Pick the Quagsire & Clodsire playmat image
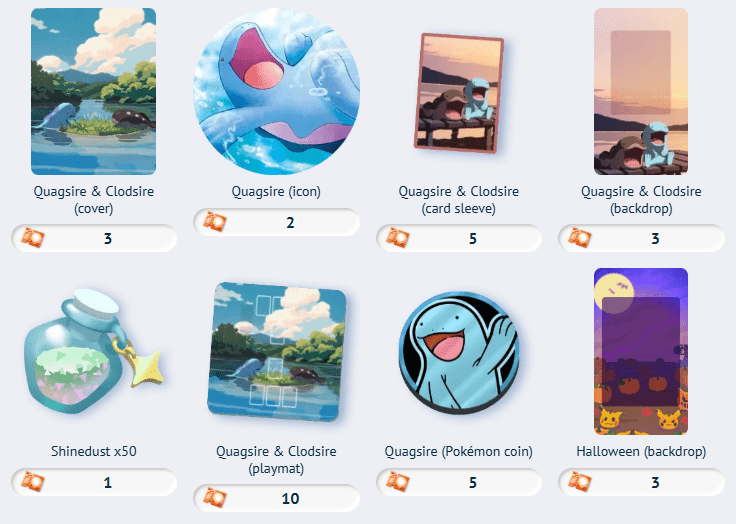Image resolution: width=736 pixels, height=524 pixels. (x=276, y=351)
